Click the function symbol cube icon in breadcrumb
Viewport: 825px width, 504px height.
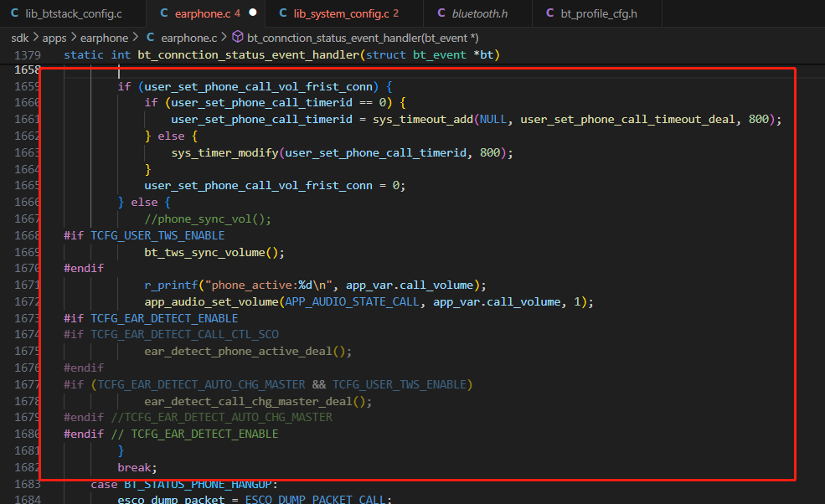[x=238, y=37]
